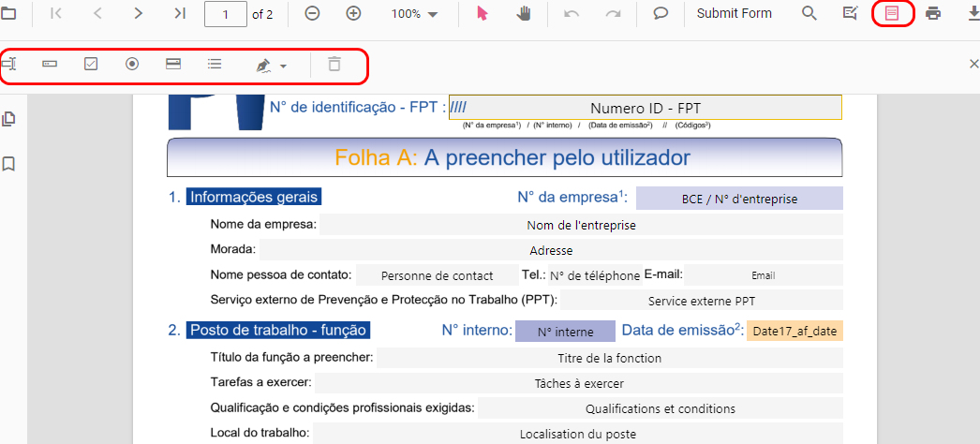The width and height of the screenshot is (980, 444).
Task: Select the Numero ID - FPT field
Action: (x=645, y=108)
